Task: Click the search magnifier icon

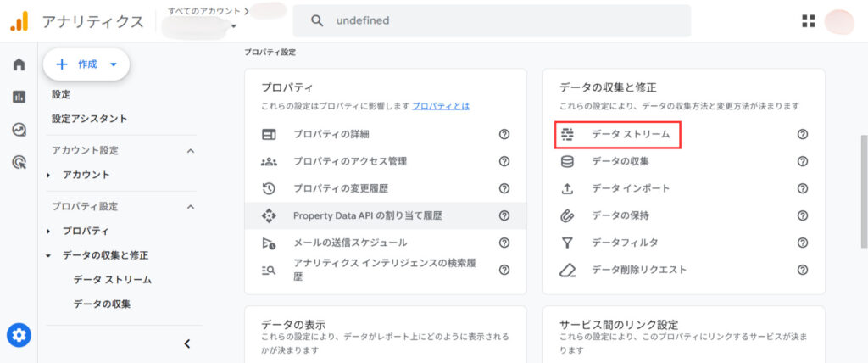Action: (317, 21)
